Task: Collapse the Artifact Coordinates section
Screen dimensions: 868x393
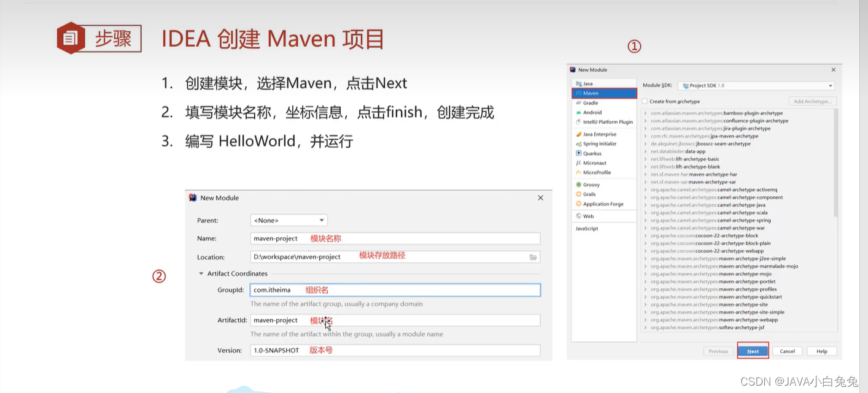Action: click(201, 273)
